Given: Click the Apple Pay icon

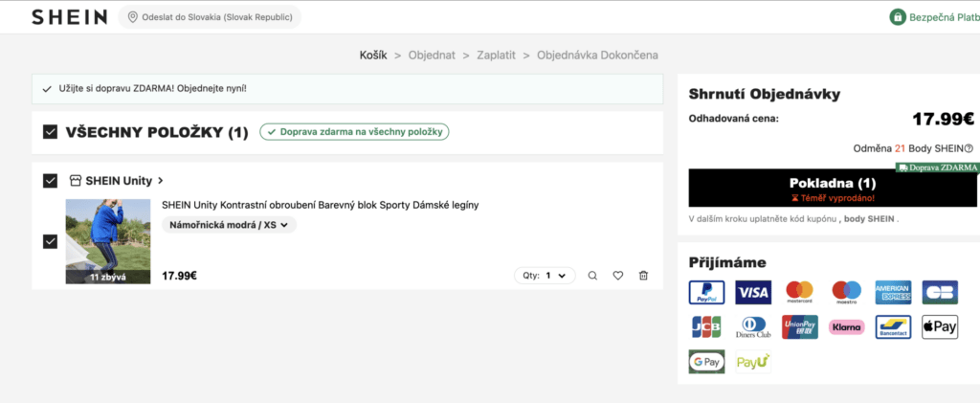Looking at the screenshot, I should point(939,327).
